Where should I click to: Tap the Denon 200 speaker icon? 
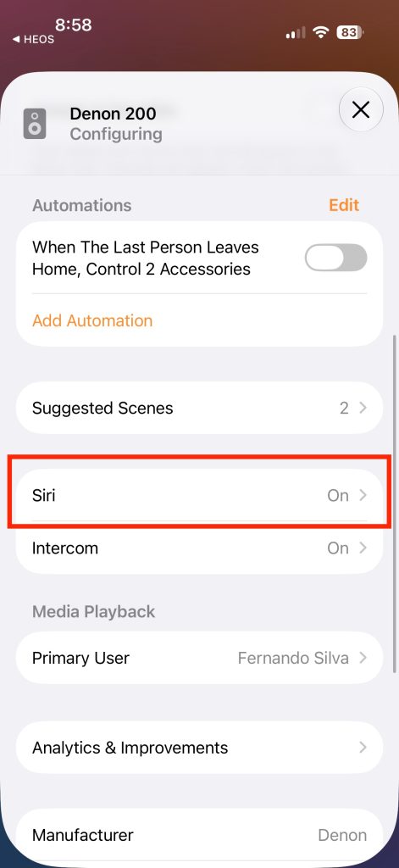[35, 124]
